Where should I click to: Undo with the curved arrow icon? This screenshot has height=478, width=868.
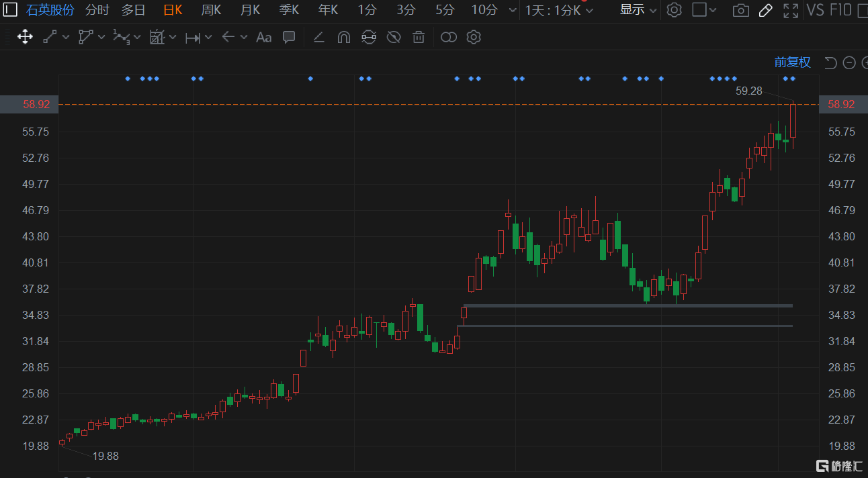click(831, 62)
